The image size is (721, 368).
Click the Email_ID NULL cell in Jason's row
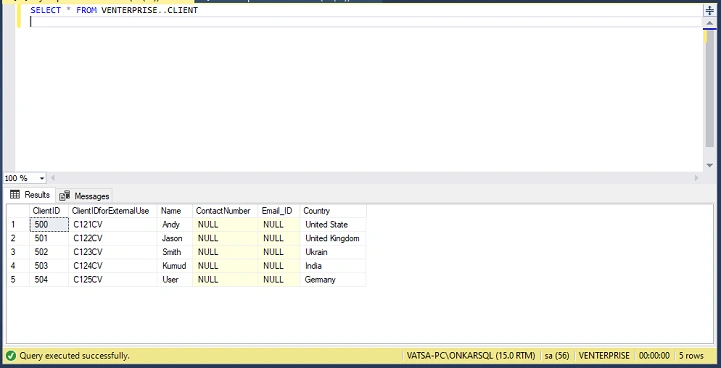click(x=279, y=238)
